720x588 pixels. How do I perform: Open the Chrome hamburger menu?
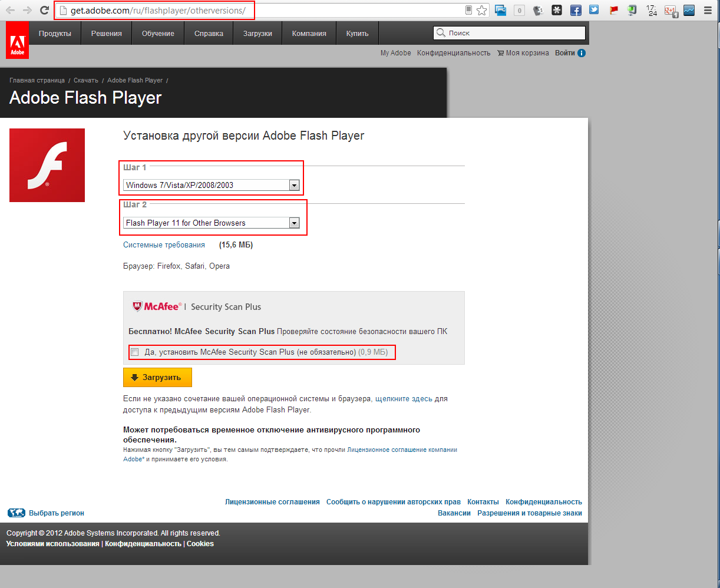708,10
